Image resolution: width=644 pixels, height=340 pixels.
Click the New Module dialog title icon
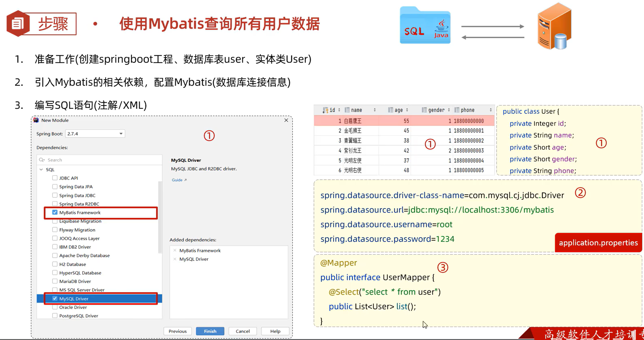(x=36, y=120)
